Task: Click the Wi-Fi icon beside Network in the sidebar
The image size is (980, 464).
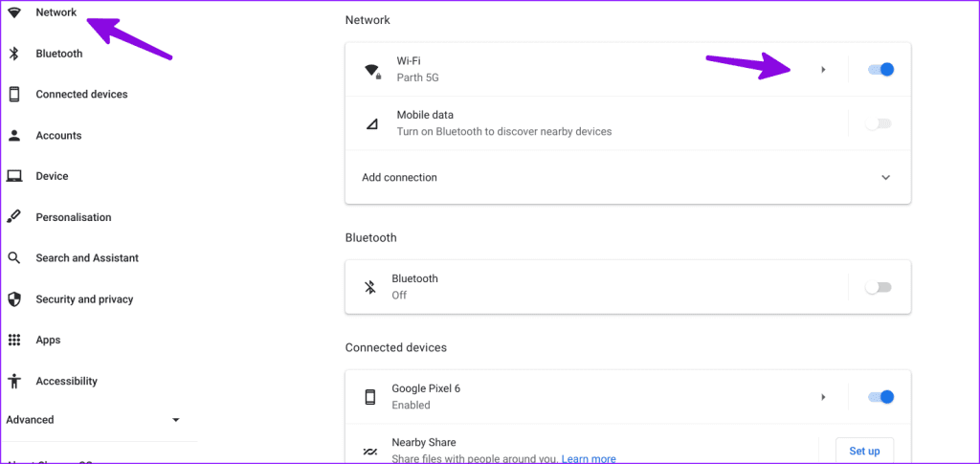Action: click(14, 13)
